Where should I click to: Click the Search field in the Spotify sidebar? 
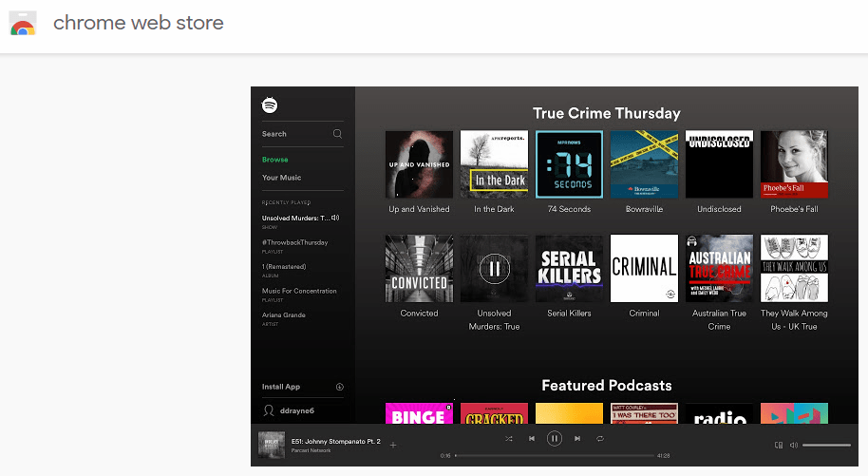coord(302,134)
